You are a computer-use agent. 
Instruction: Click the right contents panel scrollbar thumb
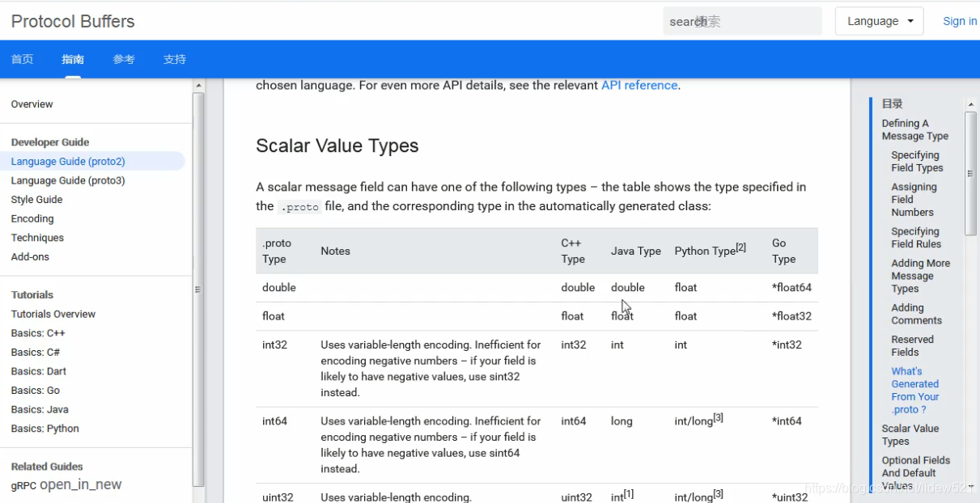coord(971,173)
